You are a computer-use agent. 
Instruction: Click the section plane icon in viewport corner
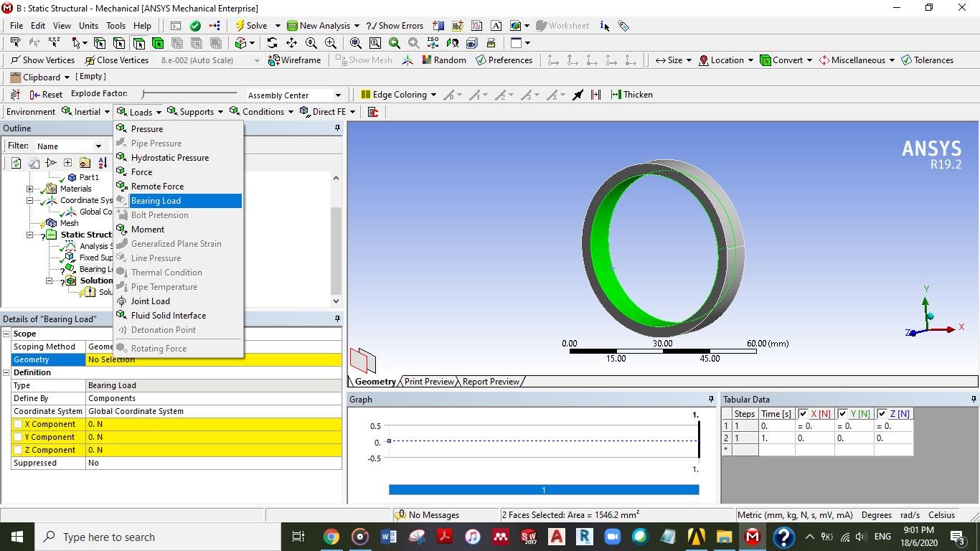[362, 360]
